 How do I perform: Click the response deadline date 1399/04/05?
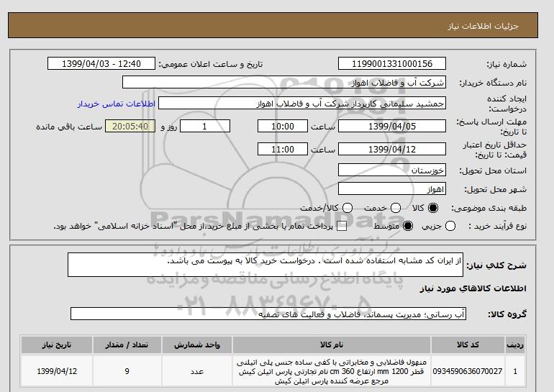392,126
